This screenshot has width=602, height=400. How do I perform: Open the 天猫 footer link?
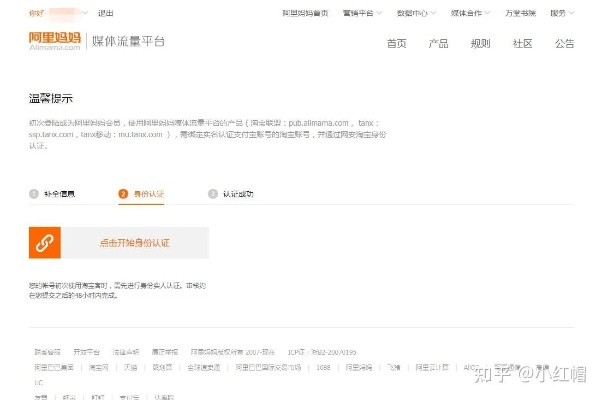[x=131, y=367]
